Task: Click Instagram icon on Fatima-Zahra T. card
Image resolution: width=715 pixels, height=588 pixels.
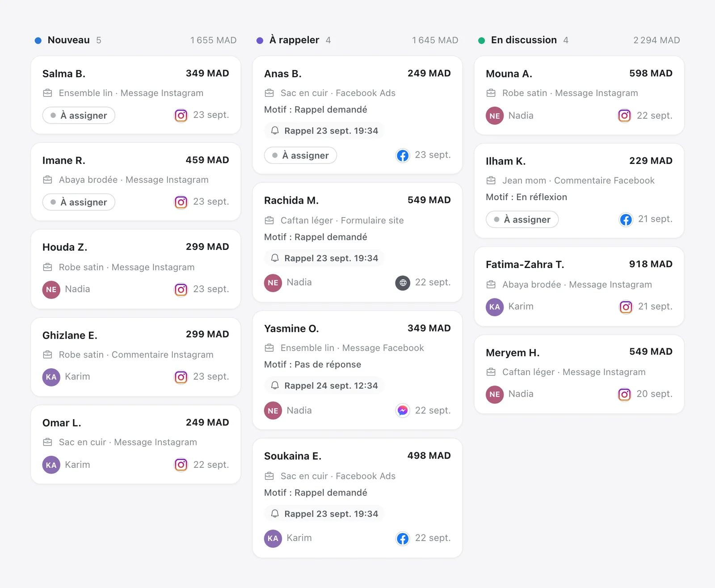Action: [626, 307]
